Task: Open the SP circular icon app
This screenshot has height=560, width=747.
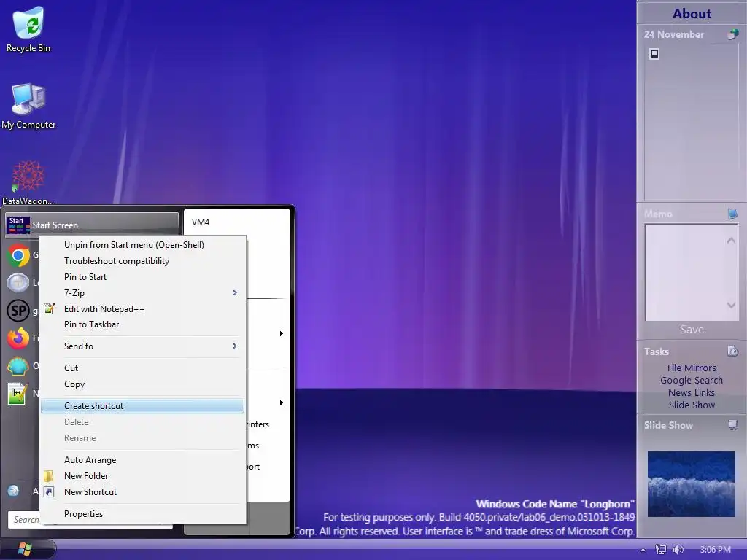Action: click(18, 311)
